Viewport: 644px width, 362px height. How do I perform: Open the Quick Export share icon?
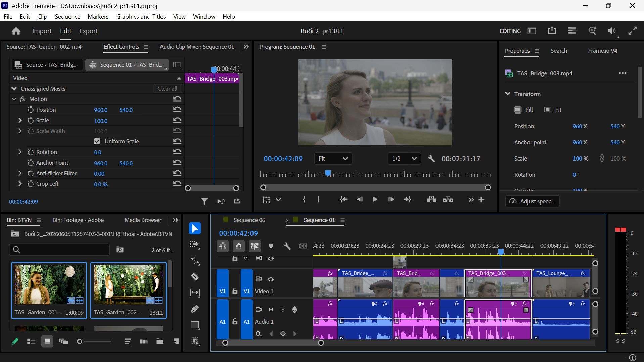click(552, 31)
